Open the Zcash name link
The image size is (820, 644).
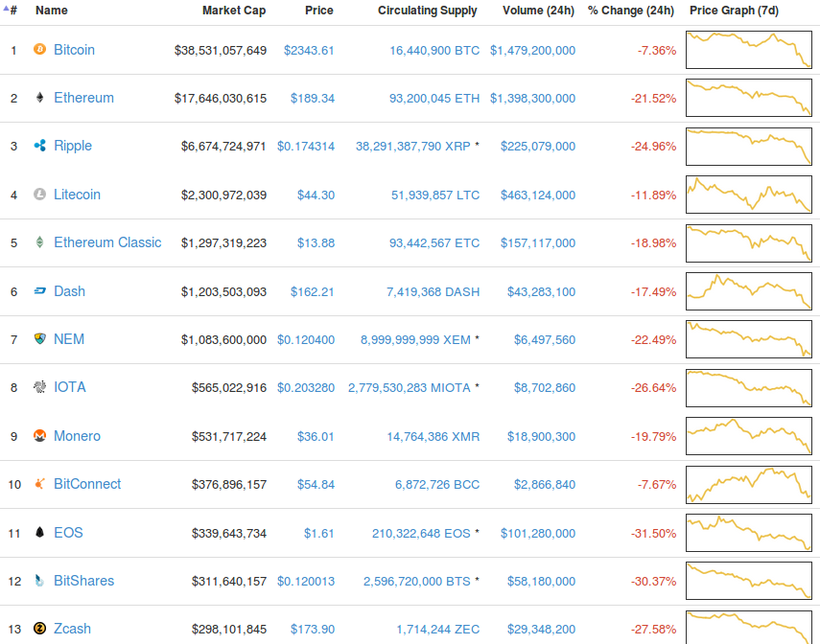click(72, 629)
